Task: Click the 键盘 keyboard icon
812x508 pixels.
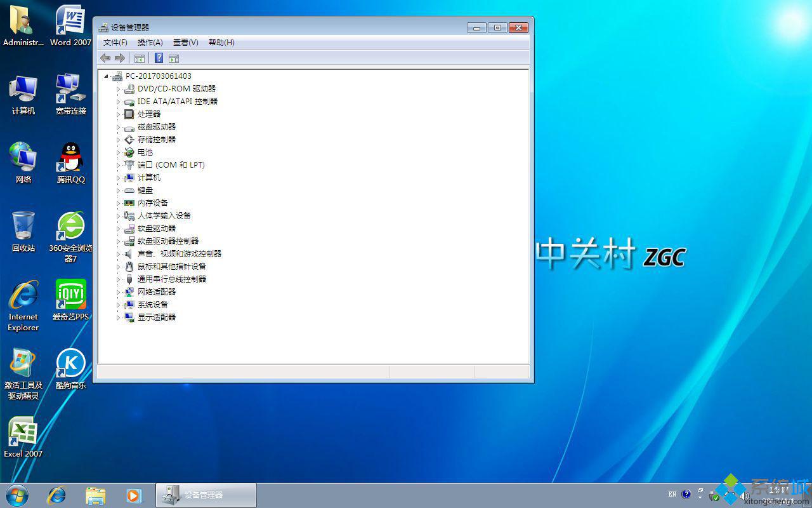Action: [129, 190]
